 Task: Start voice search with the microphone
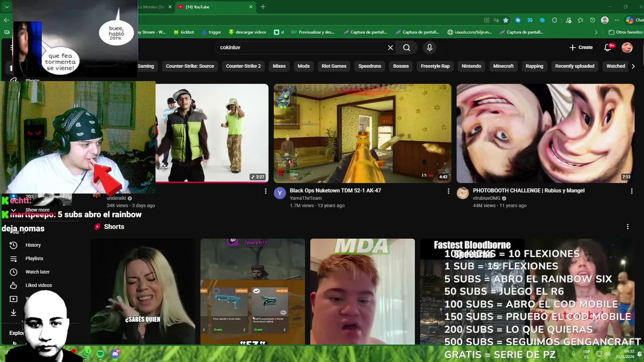pyautogui.click(x=429, y=47)
